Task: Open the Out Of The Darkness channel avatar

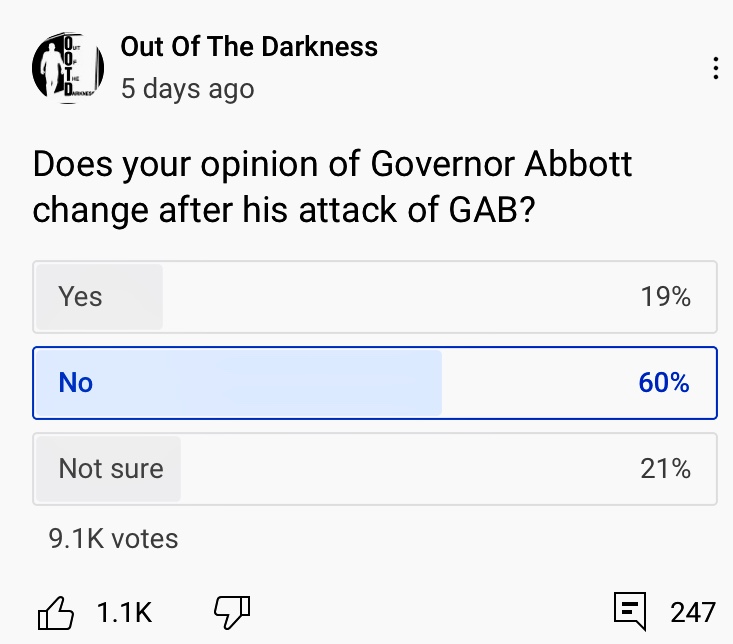Action: pyautogui.click(x=69, y=68)
